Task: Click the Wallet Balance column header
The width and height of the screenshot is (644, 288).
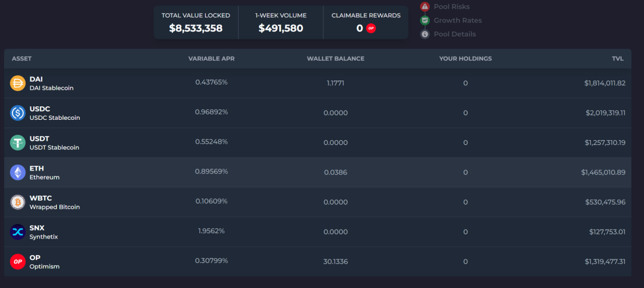Action: (x=335, y=58)
